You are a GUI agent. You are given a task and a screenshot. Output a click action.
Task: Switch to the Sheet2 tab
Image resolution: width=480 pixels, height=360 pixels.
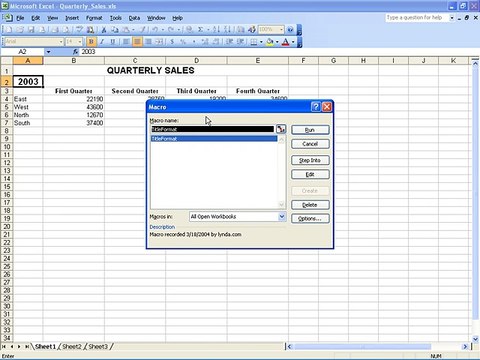[x=72, y=347]
